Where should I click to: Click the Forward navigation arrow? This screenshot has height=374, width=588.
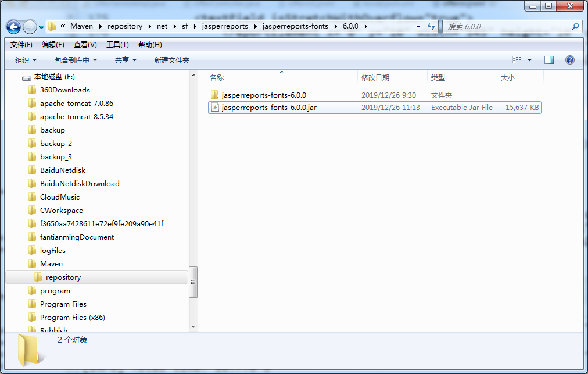[x=30, y=27]
